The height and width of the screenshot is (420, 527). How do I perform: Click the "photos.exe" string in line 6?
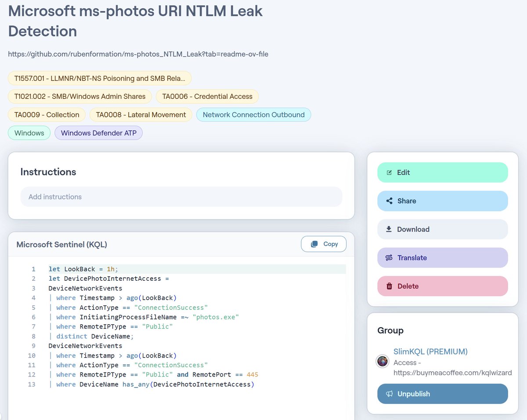(x=216, y=317)
